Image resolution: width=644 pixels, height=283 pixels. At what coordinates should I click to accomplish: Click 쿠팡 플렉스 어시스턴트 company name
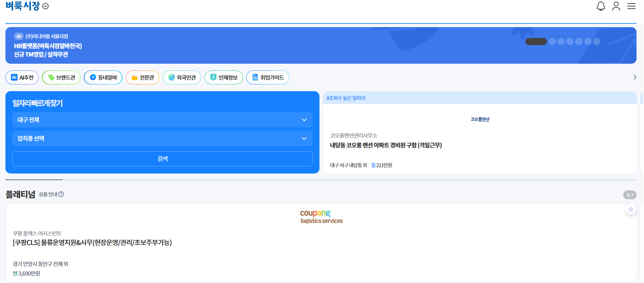click(37, 233)
